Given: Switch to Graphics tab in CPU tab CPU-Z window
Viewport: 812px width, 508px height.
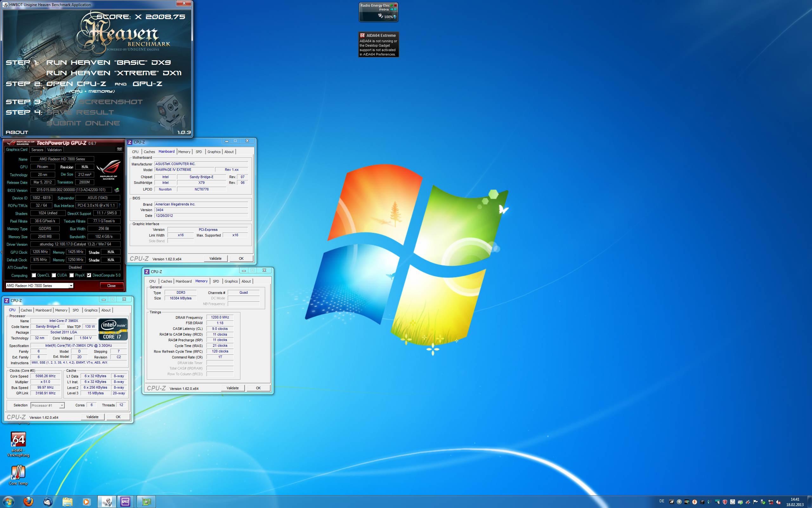Looking at the screenshot, I should 91,310.
